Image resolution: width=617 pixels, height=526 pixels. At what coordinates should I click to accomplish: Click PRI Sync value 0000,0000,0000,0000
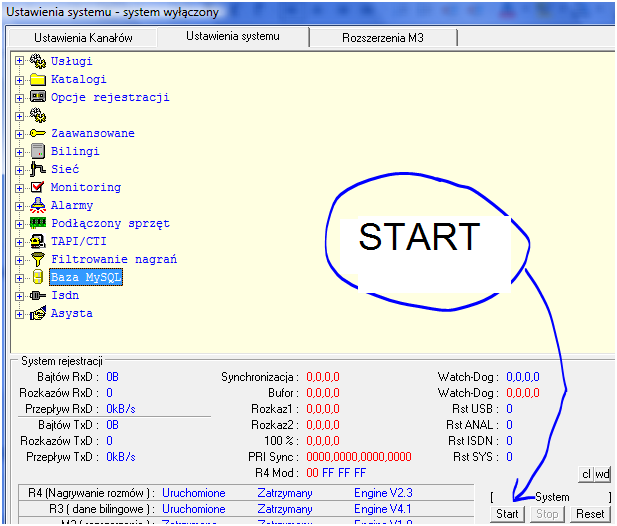[358, 457]
